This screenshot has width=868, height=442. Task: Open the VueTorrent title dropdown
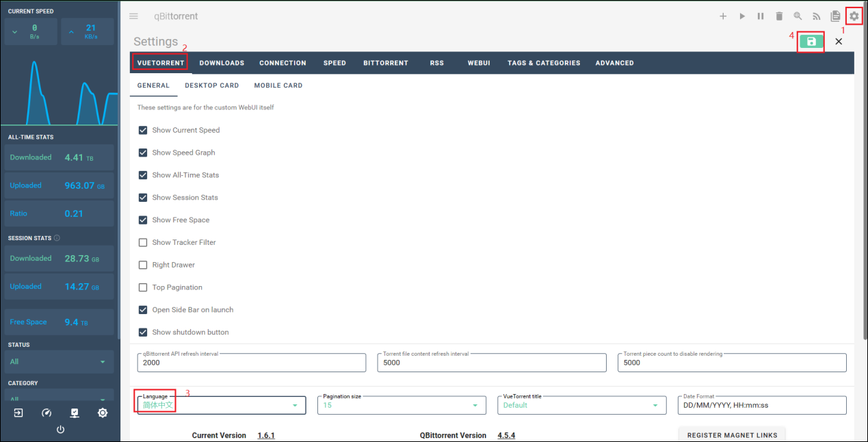581,405
